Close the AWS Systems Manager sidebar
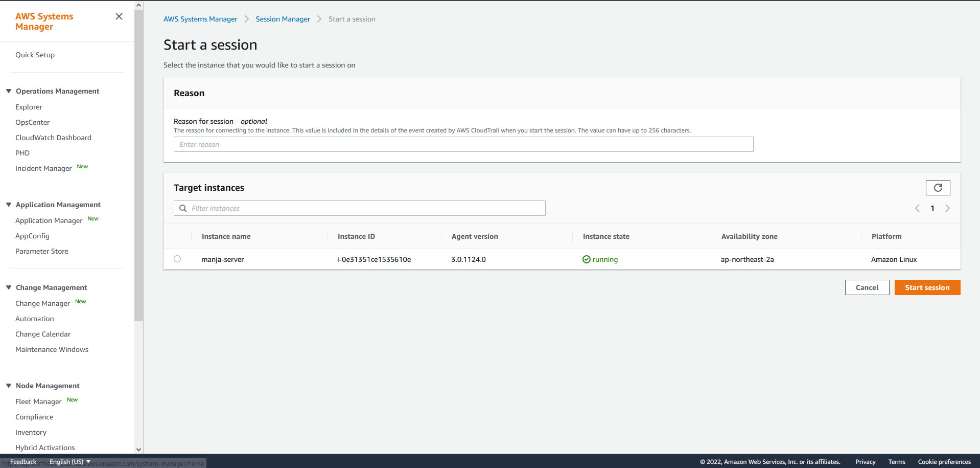980x468 pixels. [119, 16]
